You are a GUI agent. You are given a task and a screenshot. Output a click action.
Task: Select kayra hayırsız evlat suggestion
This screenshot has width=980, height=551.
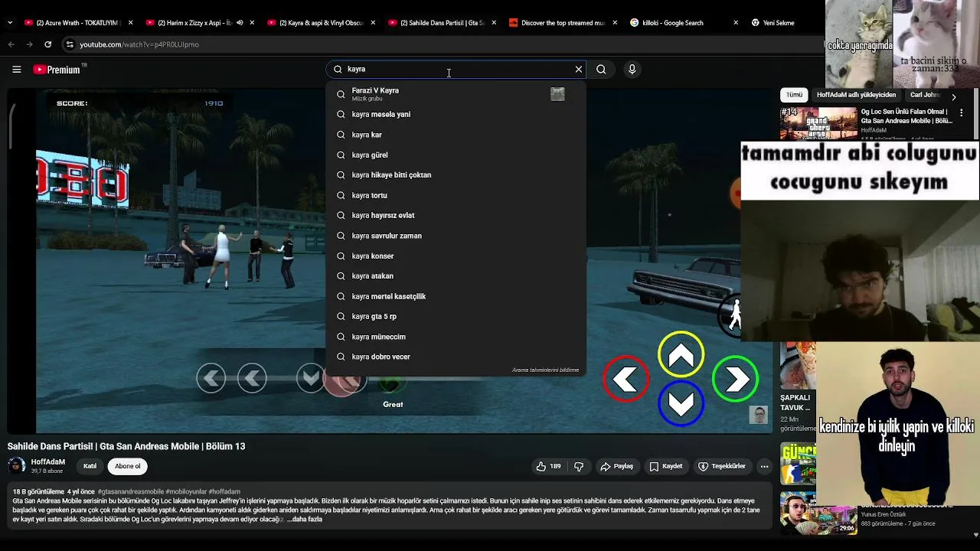(x=456, y=215)
